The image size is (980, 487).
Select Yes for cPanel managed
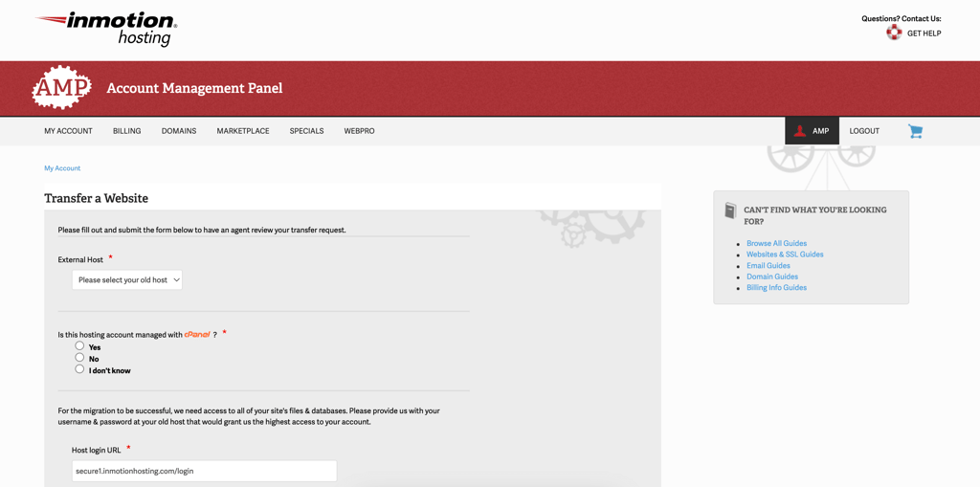[x=79, y=345]
